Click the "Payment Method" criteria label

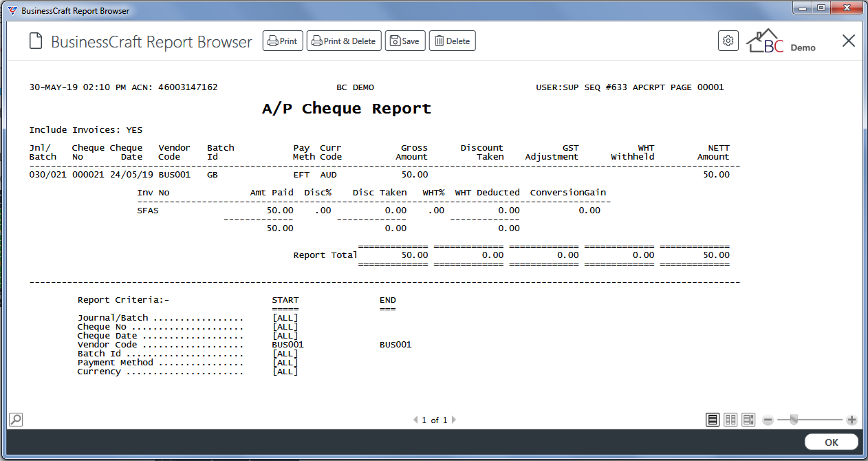click(x=116, y=363)
